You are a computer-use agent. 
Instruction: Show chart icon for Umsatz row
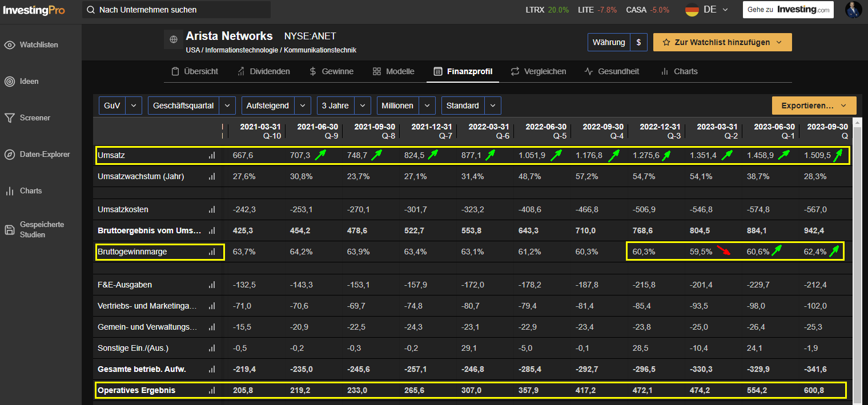coord(212,155)
